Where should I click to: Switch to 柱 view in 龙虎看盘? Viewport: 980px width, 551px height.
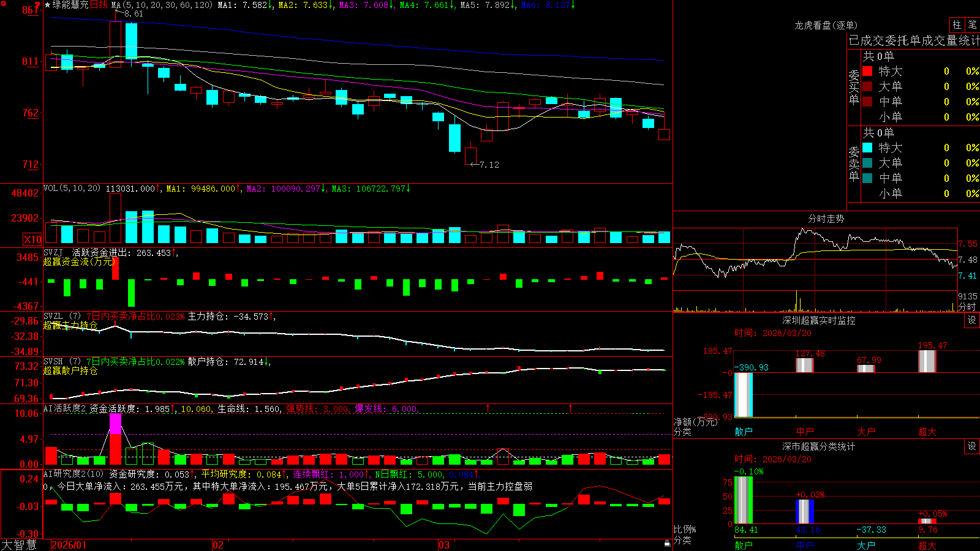957,24
